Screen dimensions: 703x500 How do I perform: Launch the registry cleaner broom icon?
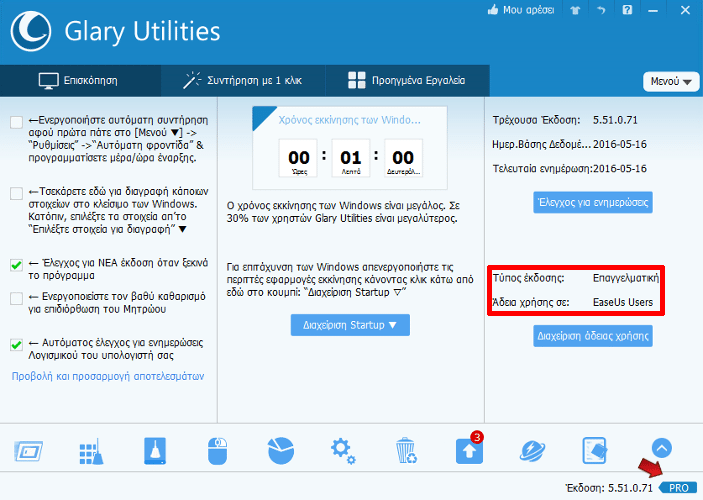point(91,451)
